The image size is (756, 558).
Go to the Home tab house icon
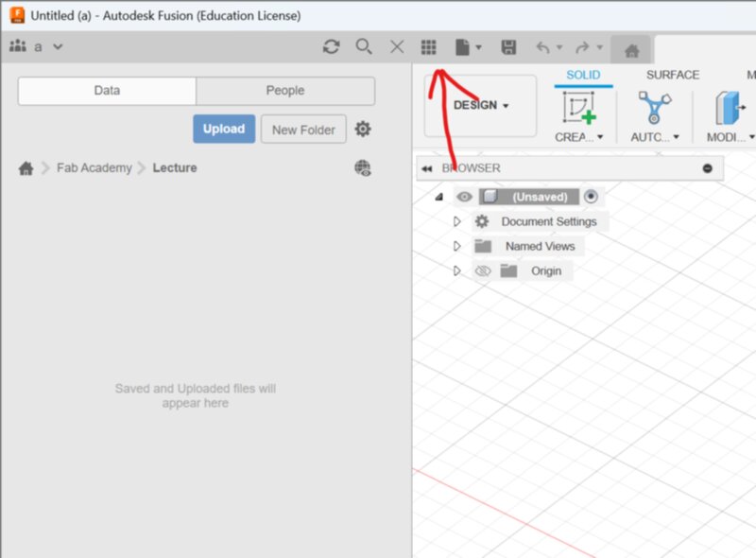pyautogui.click(x=631, y=50)
